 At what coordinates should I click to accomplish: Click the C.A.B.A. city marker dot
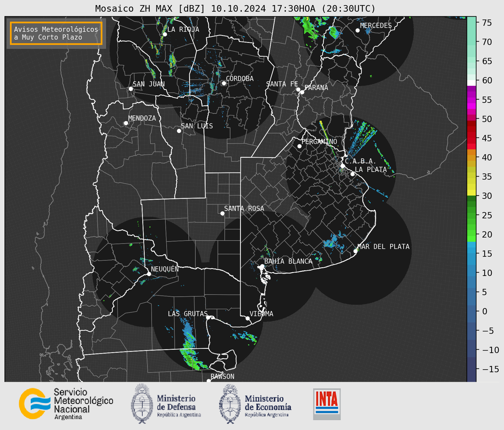pyautogui.click(x=343, y=166)
